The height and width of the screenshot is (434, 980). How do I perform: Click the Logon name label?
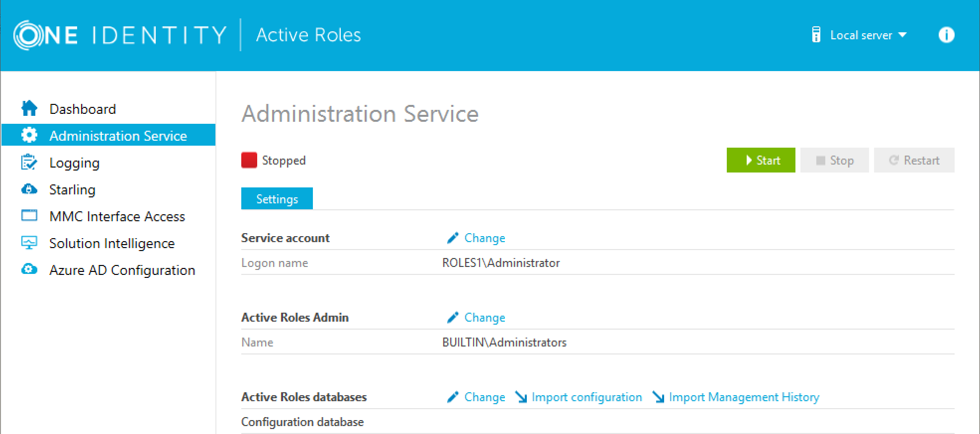tap(275, 263)
